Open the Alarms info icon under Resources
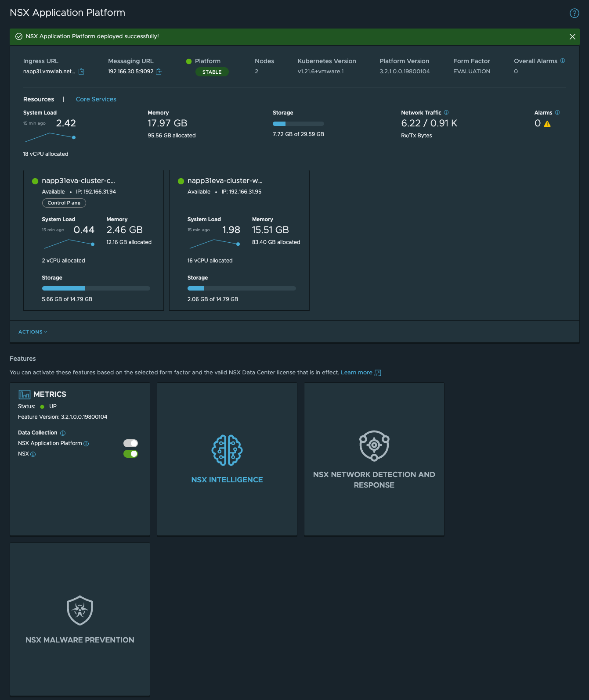This screenshot has width=589, height=700. (557, 112)
